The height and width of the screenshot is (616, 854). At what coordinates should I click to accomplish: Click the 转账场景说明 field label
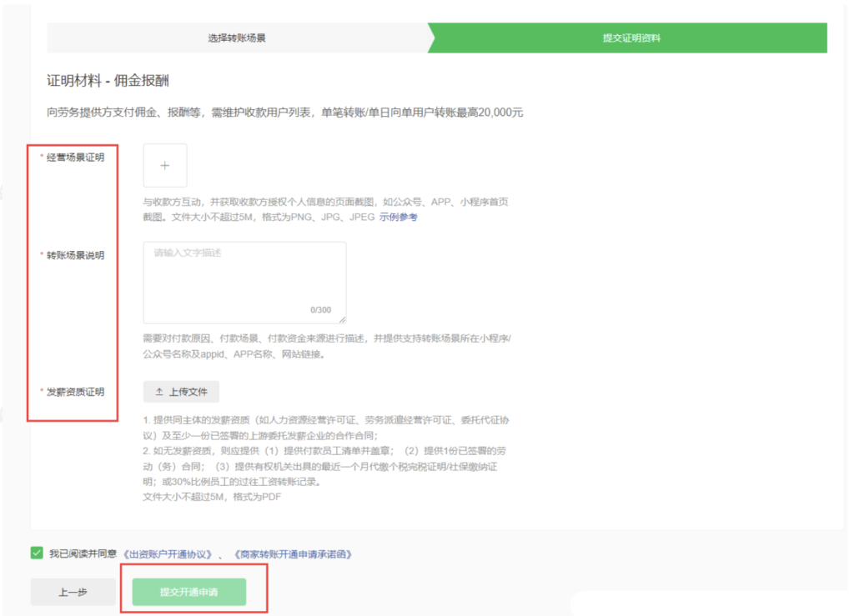tap(75, 255)
